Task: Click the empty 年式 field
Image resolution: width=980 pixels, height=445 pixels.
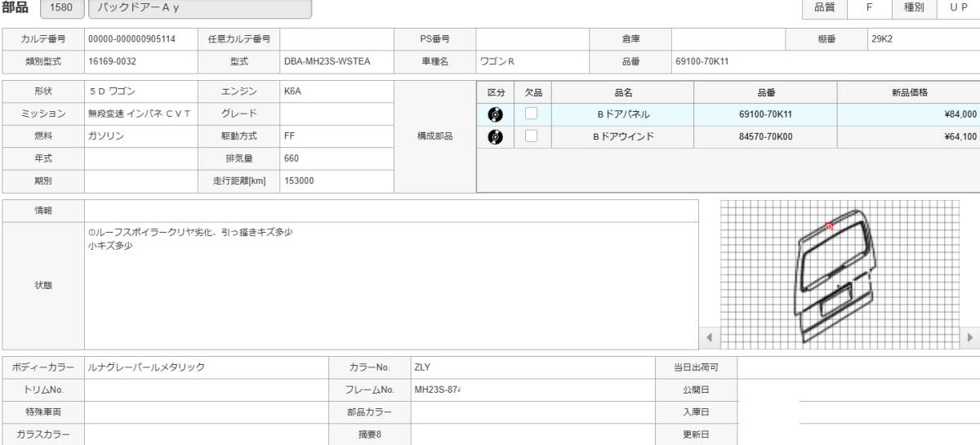Action: [x=140, y=158]
